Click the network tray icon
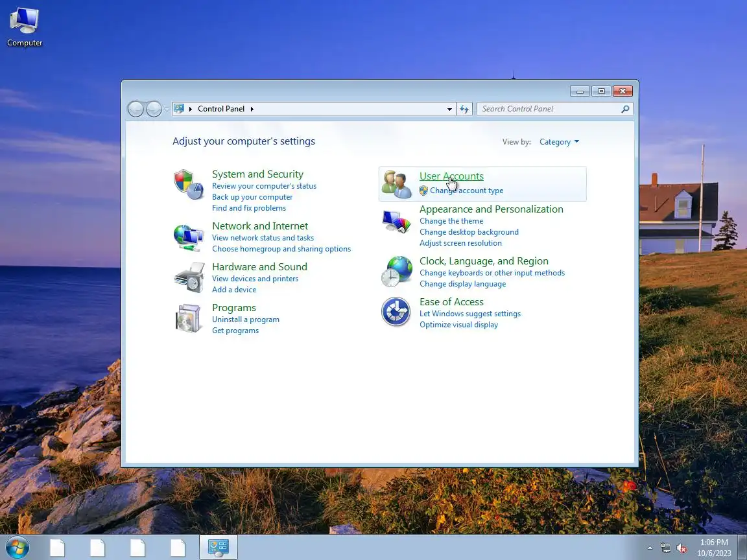 [665, 548]
